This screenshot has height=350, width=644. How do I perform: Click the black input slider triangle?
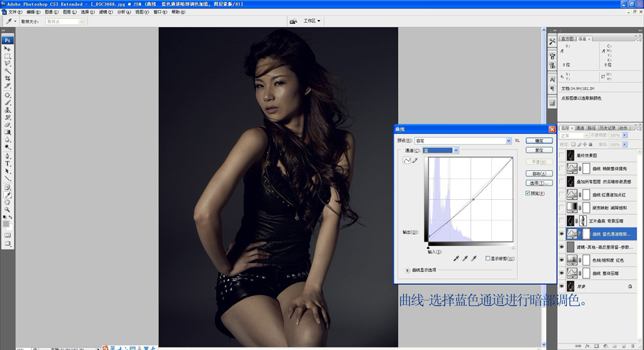pyautogui.click(x=428, y=248)
